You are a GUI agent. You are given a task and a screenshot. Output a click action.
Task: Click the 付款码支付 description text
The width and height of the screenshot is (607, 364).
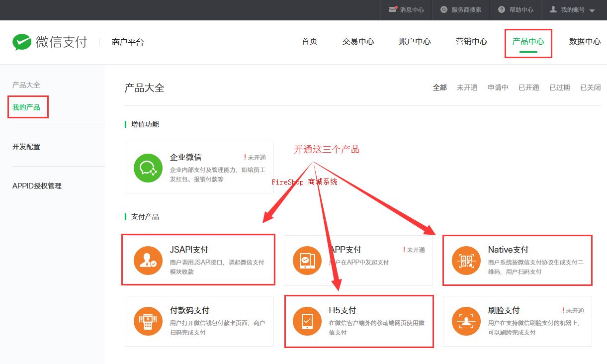point(218,328)
